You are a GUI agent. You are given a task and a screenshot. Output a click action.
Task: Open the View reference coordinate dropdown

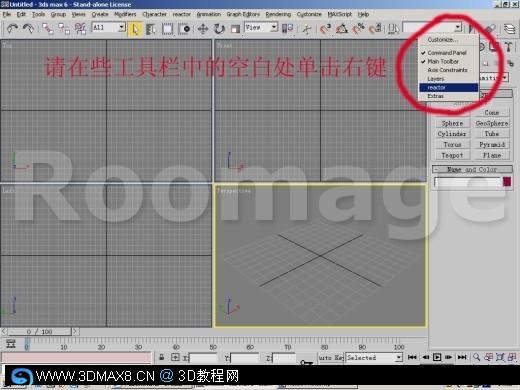point(261,27)
